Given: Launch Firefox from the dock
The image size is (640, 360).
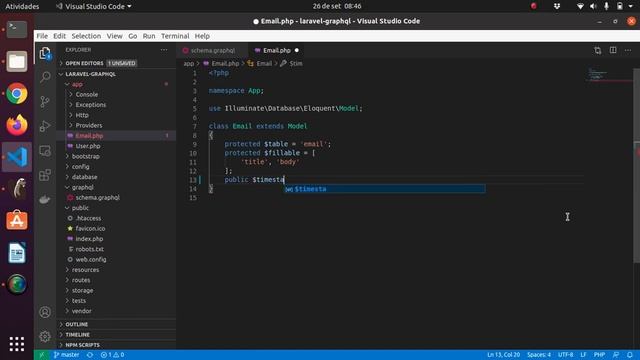Looking at the screenshot, I should 17,125.
